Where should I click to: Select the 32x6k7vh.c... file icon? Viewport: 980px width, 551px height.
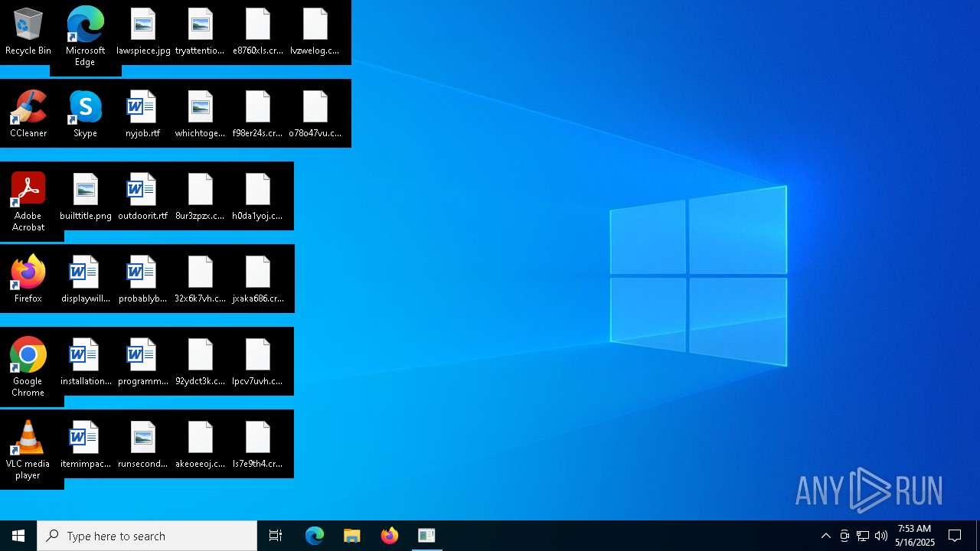[x=200, y=280]
